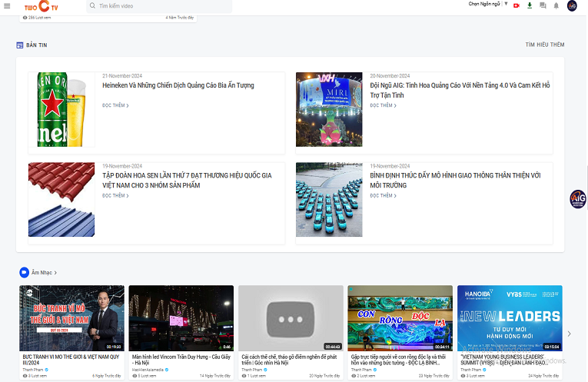Click TÌM HIỂU THÊM link

pos(544,45)
